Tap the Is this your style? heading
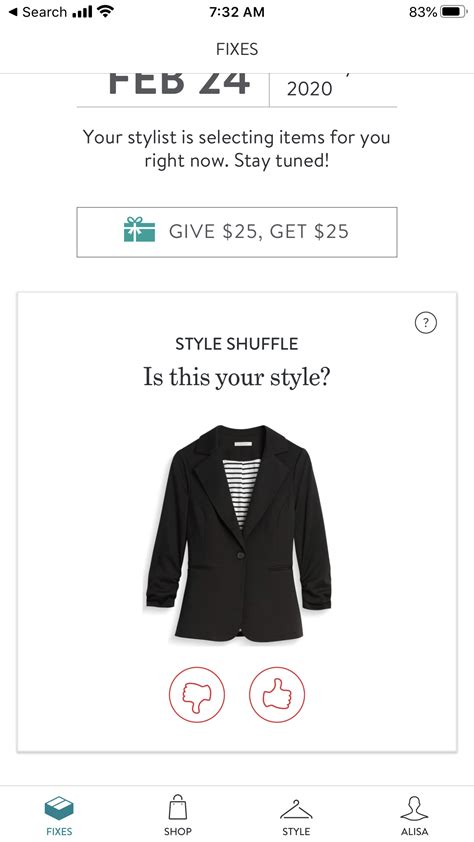The image size is (474, 842). (x=237, y=378)
